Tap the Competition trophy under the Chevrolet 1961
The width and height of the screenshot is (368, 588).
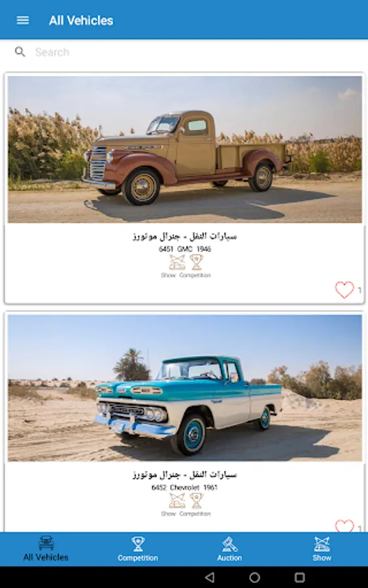click(x=197, y=500)
